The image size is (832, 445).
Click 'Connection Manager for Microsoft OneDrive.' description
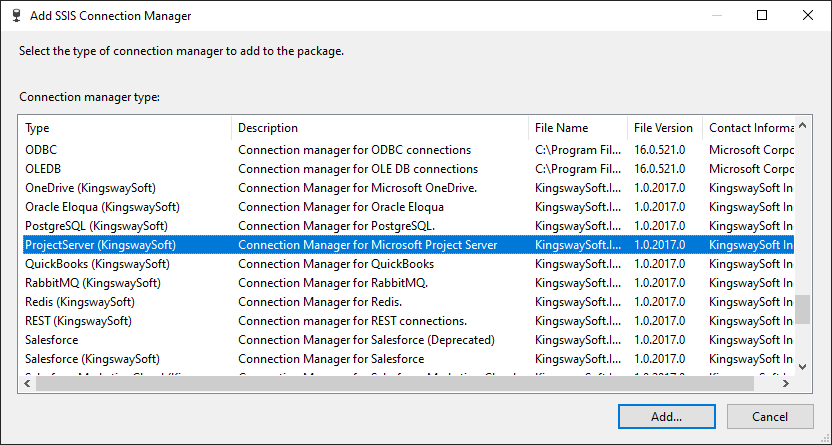click(x=358, y=188)
